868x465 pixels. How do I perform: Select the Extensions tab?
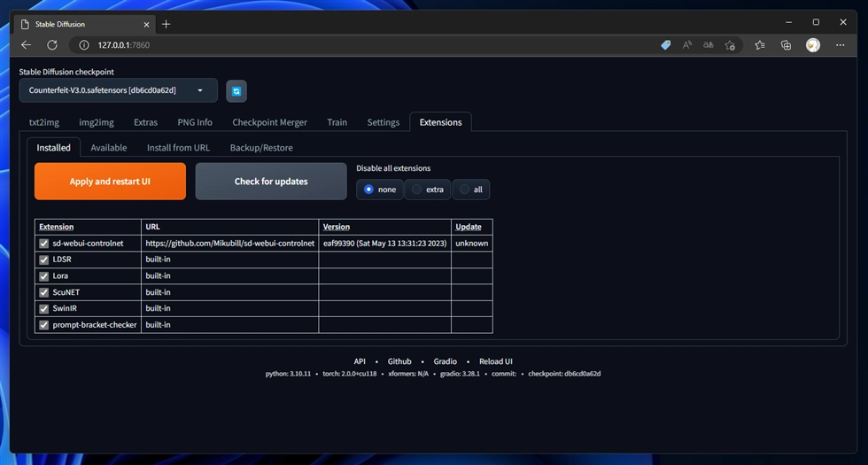(x=441, y=122)
